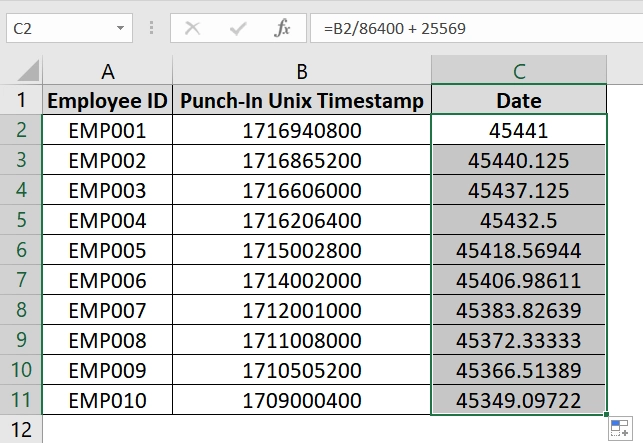Image resolution: width=643 pixels, height=443 pixels.
Task: Cancel the formula entry with X icon
Action: coord(192,28)
